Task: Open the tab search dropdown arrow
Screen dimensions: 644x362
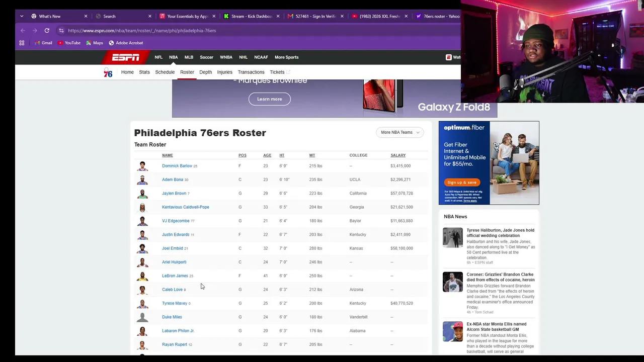Action: point(22,16)
